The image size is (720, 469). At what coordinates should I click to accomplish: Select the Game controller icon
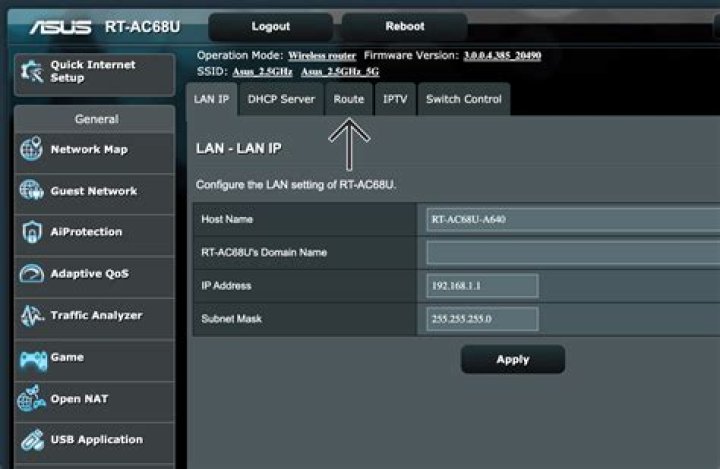(33, 361)
